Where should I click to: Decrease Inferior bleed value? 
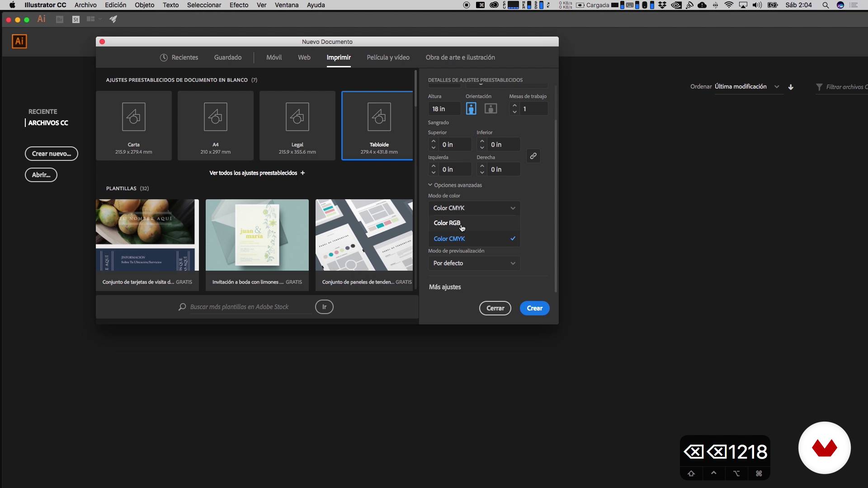482,147
